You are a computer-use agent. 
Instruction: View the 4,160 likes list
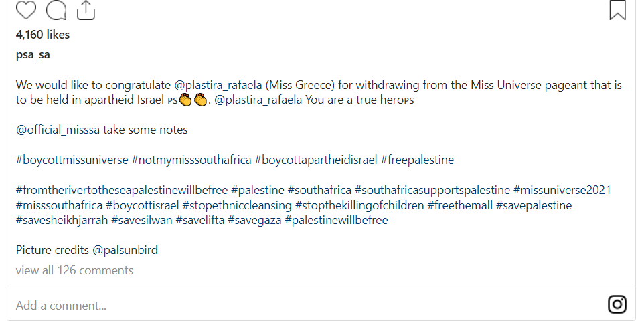point(43,35)
